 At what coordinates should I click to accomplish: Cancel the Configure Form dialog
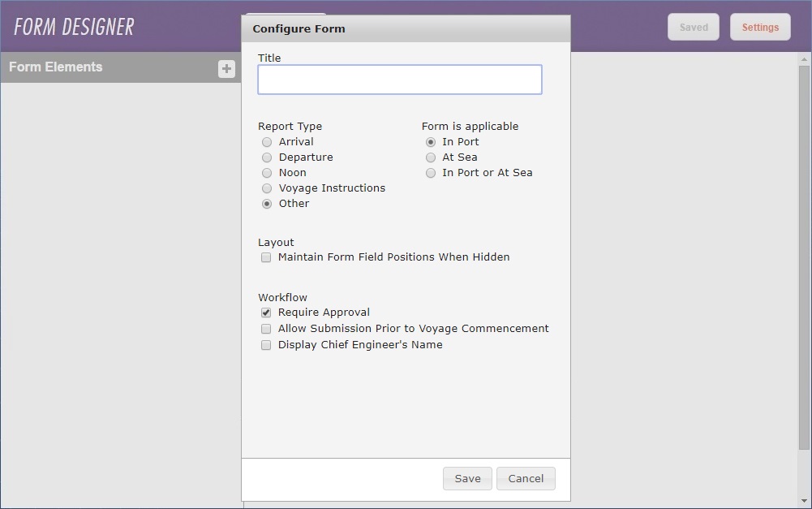pos(526,478)
